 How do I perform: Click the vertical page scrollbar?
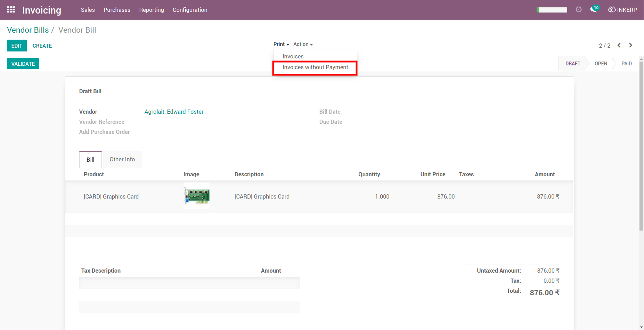[x=641, y=146]
